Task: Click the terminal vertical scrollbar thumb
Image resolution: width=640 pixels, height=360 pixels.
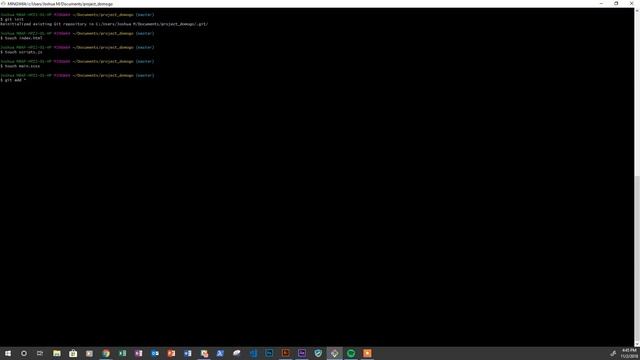Action: pyautogui.click(x=637, y=258)
